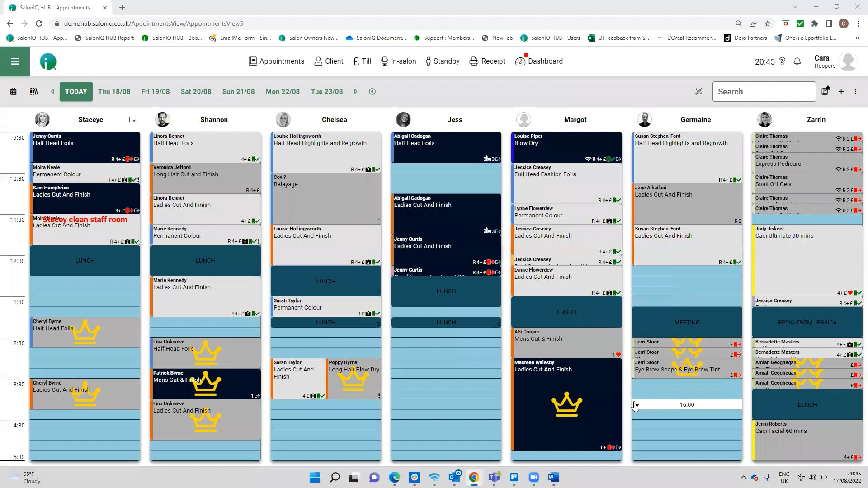Open Jody Jiskoot Caci Ultimate appointment
This screenshot has height=488, width=868.
tap(807, 260)
